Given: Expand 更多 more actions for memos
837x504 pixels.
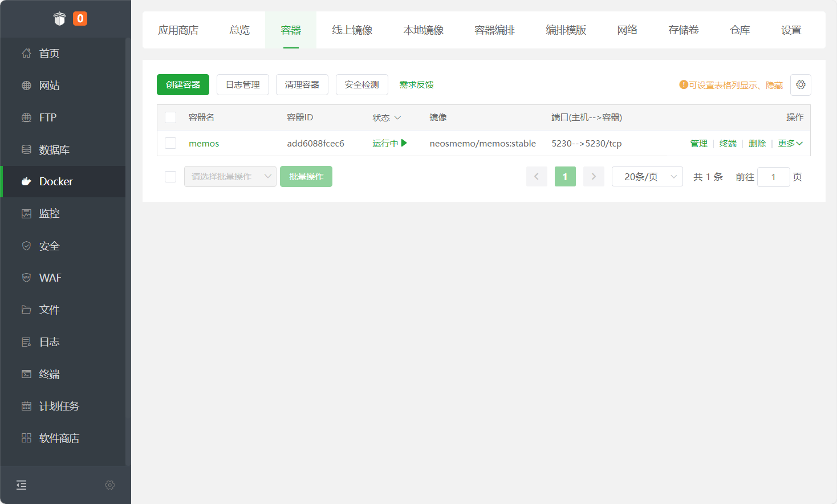Looking at the screenshot, I should click(x=790, y=143).
